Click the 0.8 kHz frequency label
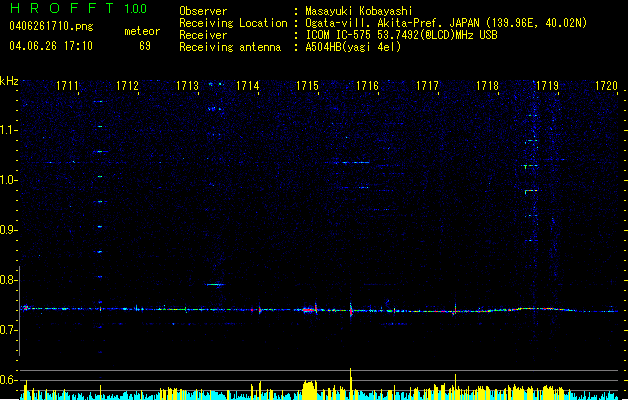The image size is (629, 400). tap(8, 280)
